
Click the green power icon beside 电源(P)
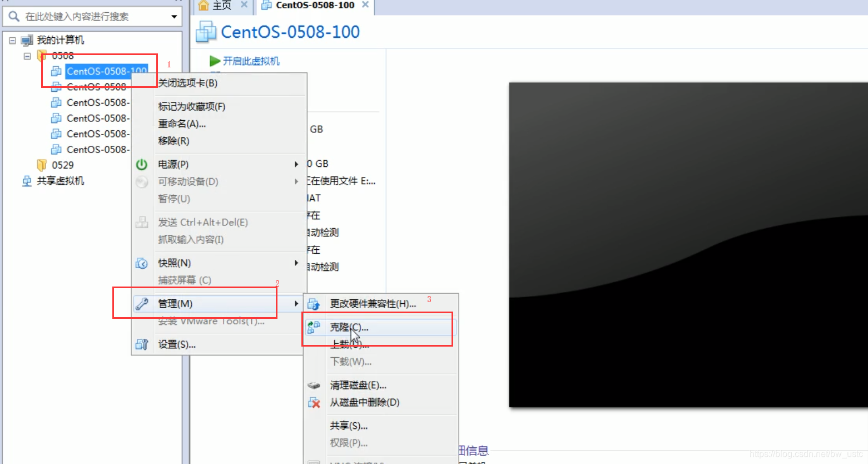[142, 164]
